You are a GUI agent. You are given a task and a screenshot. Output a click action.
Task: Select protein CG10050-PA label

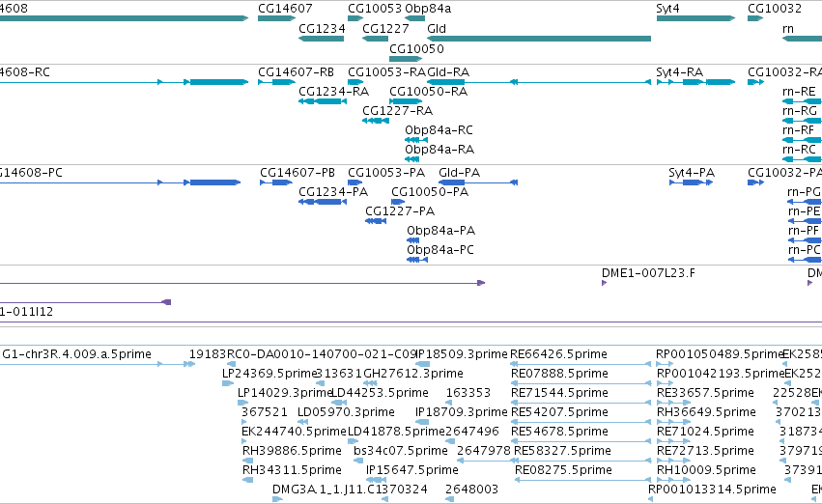pyautogui.click(x=430, y=192)
